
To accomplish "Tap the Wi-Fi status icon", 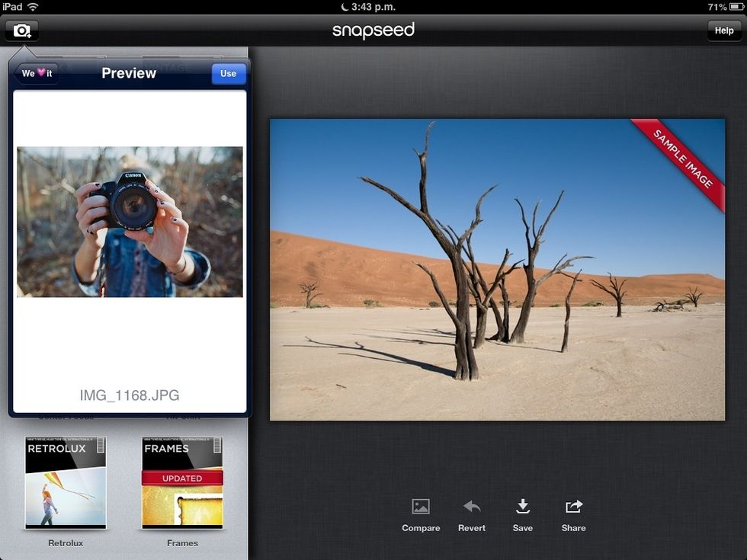I will (33, 7).
